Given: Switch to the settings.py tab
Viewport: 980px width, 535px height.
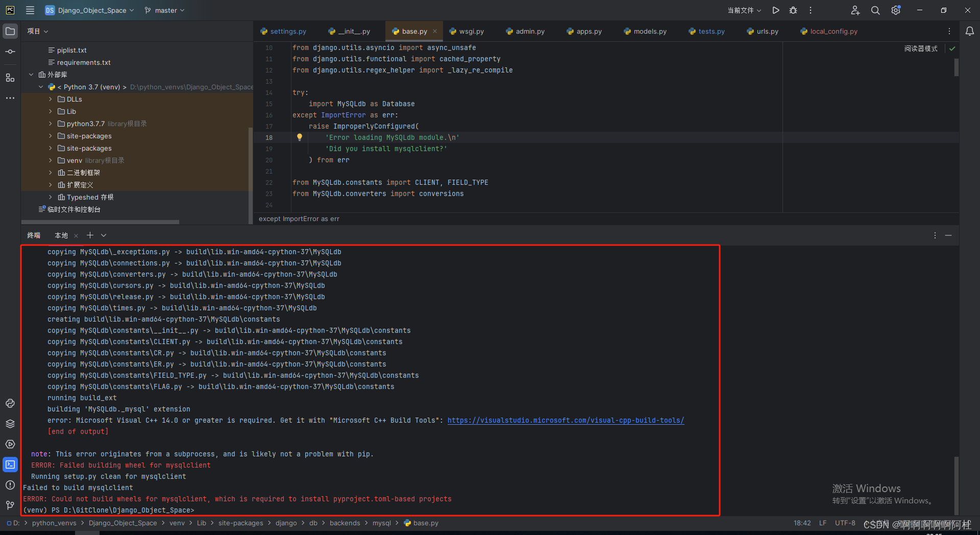Looking at the screenshot, I should click(283, 31).
